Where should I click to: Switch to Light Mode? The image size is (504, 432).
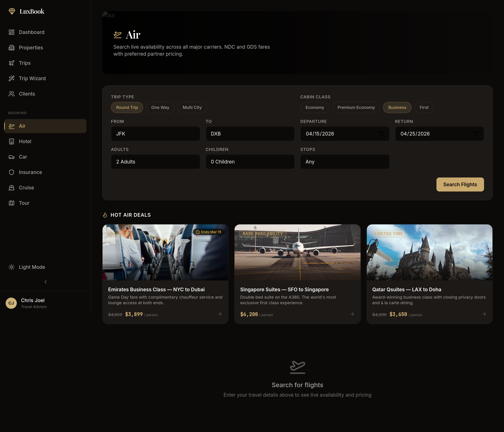pos(32,267)
